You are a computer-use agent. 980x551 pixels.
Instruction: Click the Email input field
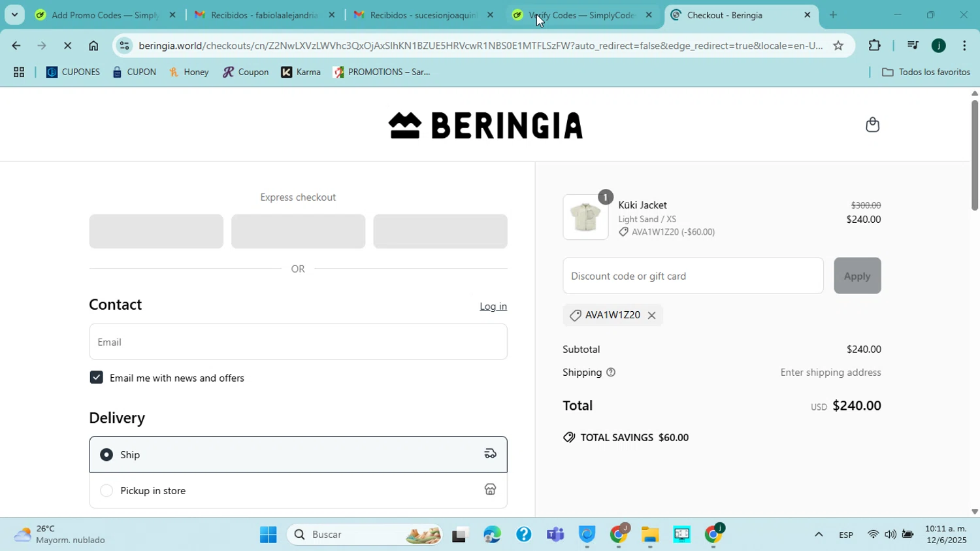coord(298,342)
